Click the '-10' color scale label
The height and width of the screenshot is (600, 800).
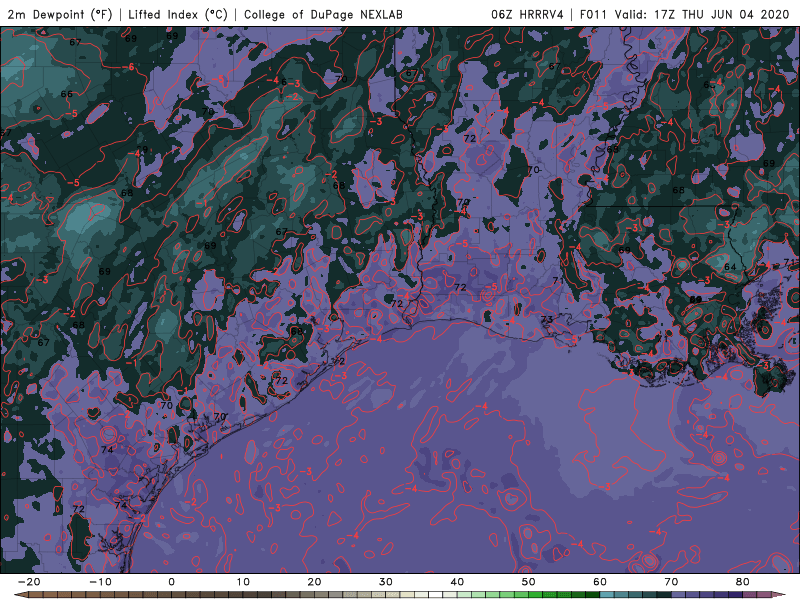100,582
